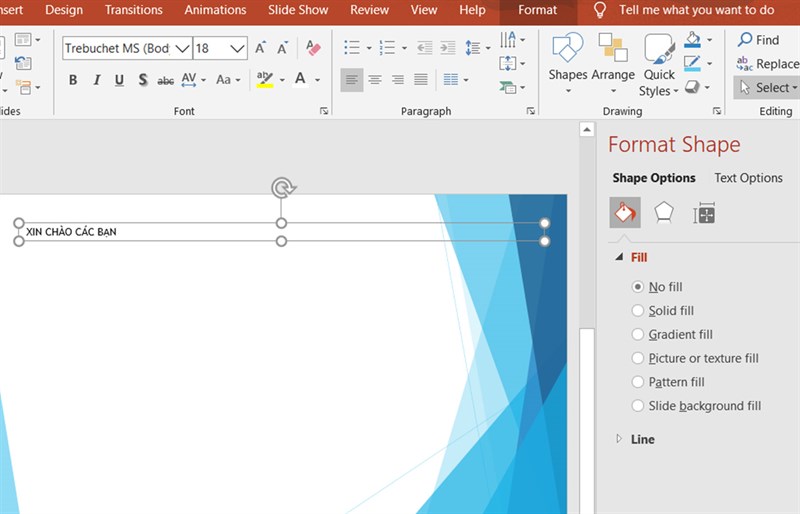The image size is (800, 514).
Task: Select Effects pentagon icon in Format Shape
Action: pyautogui.click(x=664, y=213)
